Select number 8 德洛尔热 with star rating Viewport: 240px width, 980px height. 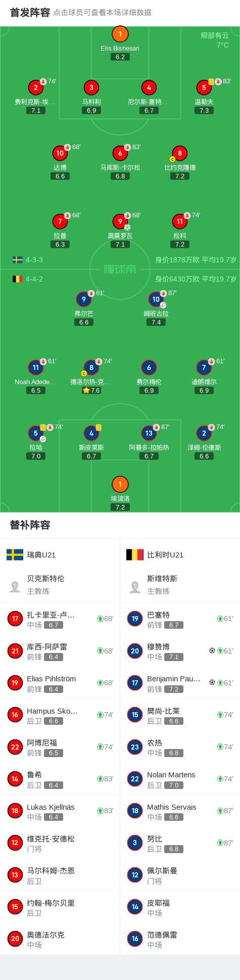91,367
